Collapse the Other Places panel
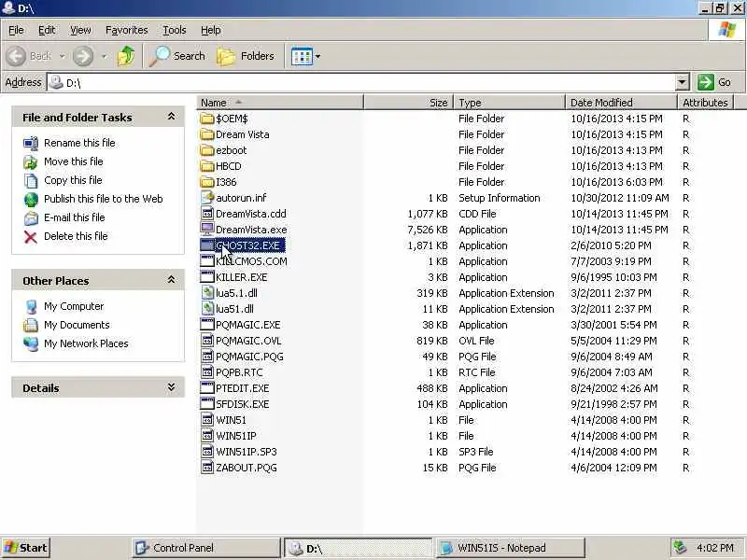 pyautogui.click(x=171, y=280)
